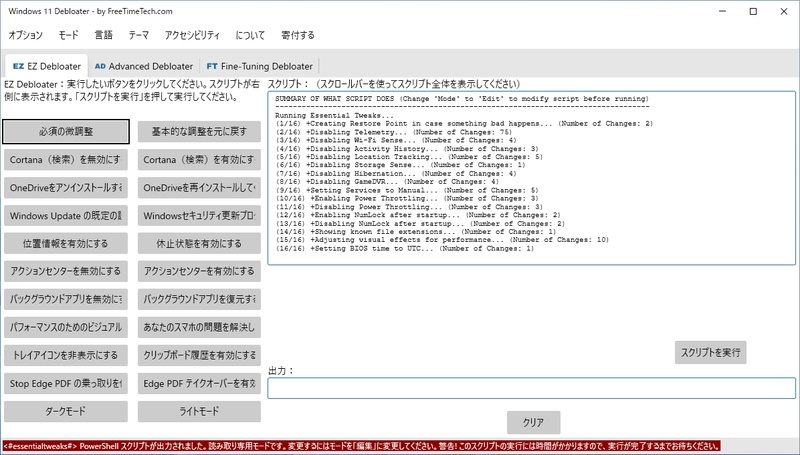Click クリップボード履歴を有効にする button
Image resolution: width=800 pixels, height=455 pixels.
[199, 356]
